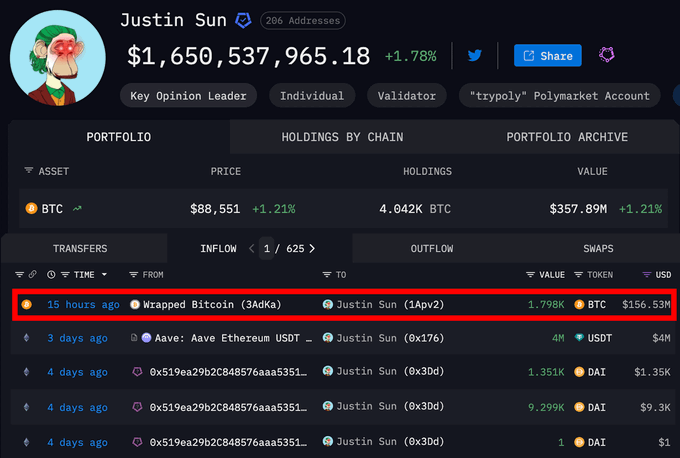Click the verified badge next to Justin Sun
Screen dimensions: 680x458
pyautogui.click(x=243, y=20)
